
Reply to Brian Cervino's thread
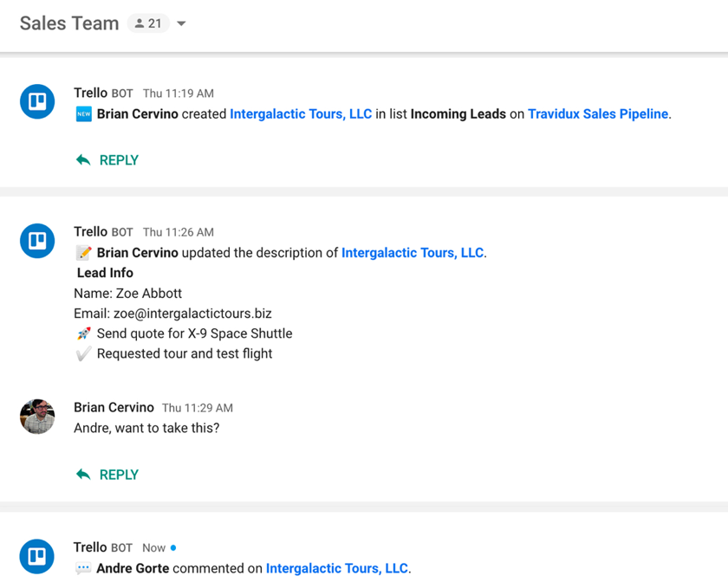click(107, 475)
